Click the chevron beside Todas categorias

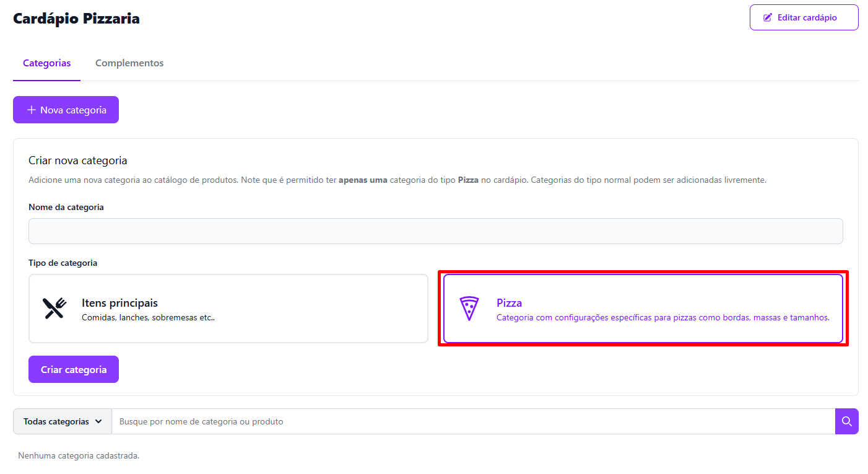pyautogui.click(x=98, y=421)
